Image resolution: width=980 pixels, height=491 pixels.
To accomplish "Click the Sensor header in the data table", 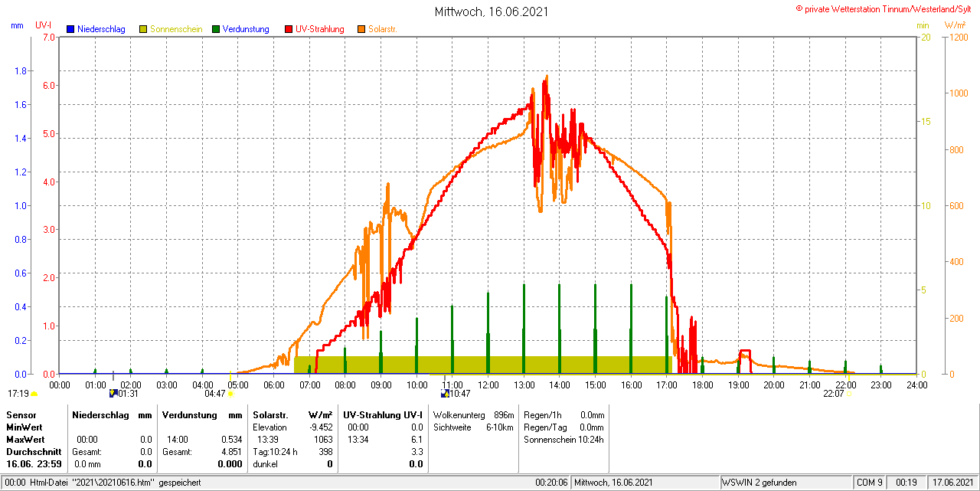I will (21, 414).
